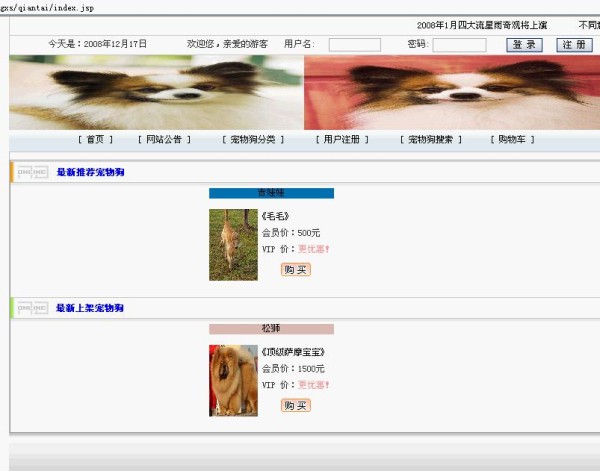Click the 用户名 input field
This screenshot has width=600, height=471.
click(355, 45)
